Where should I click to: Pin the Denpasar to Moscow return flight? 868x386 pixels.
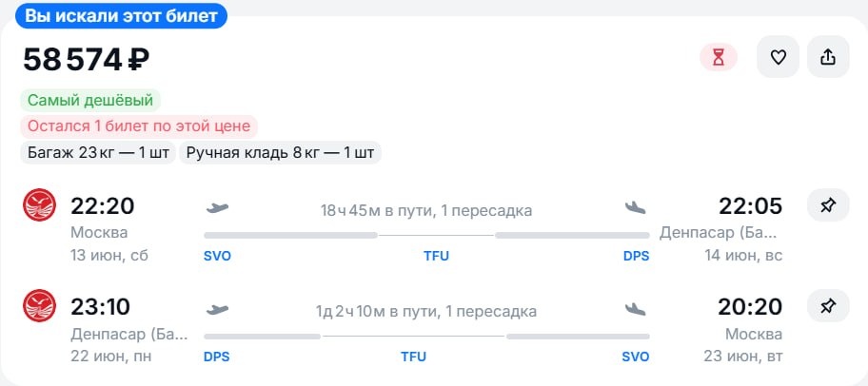point(828,305)
